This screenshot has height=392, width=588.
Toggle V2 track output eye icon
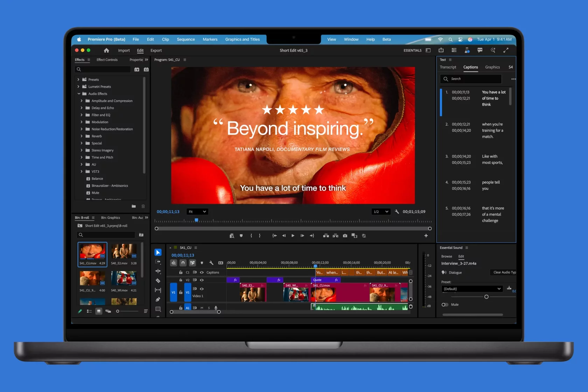(x=202, y=280)
